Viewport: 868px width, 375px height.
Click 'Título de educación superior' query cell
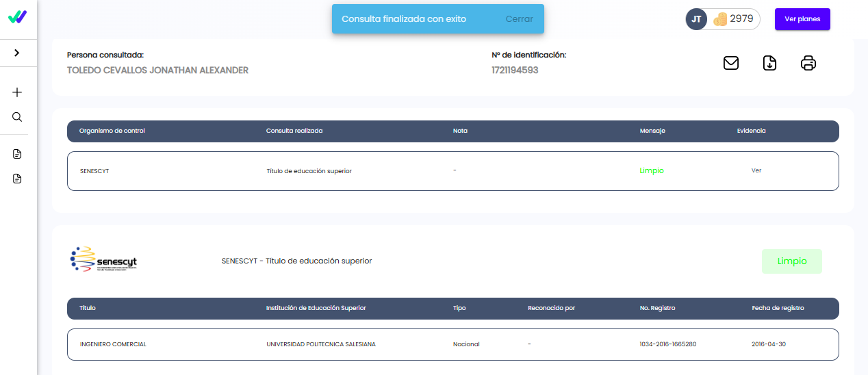click(x=309, y=171)
